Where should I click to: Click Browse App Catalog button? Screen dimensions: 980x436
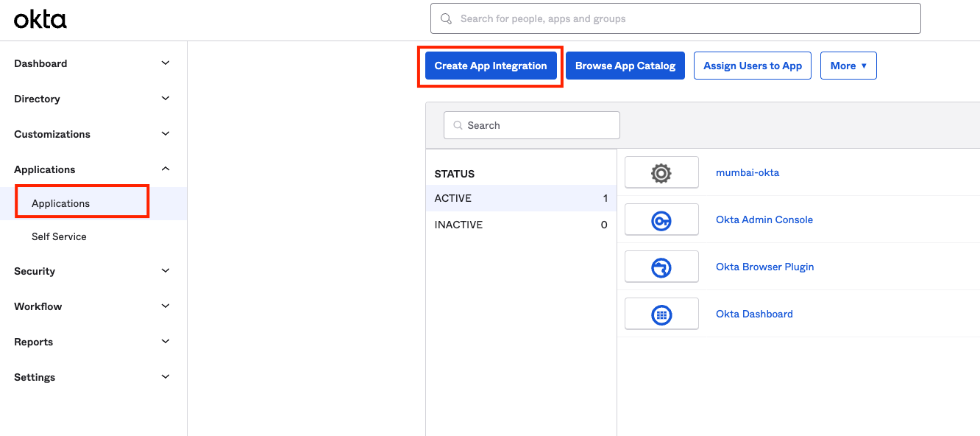(x=625, y=66)
